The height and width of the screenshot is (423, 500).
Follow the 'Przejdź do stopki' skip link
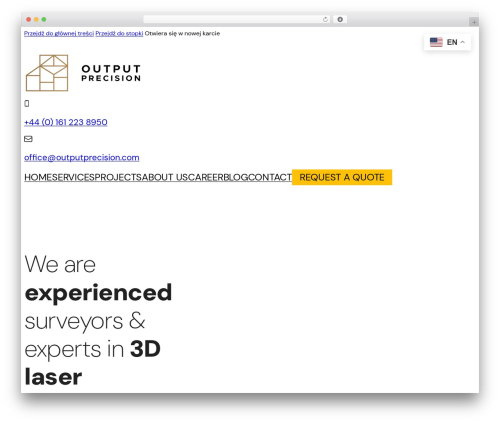pos(119,33)
